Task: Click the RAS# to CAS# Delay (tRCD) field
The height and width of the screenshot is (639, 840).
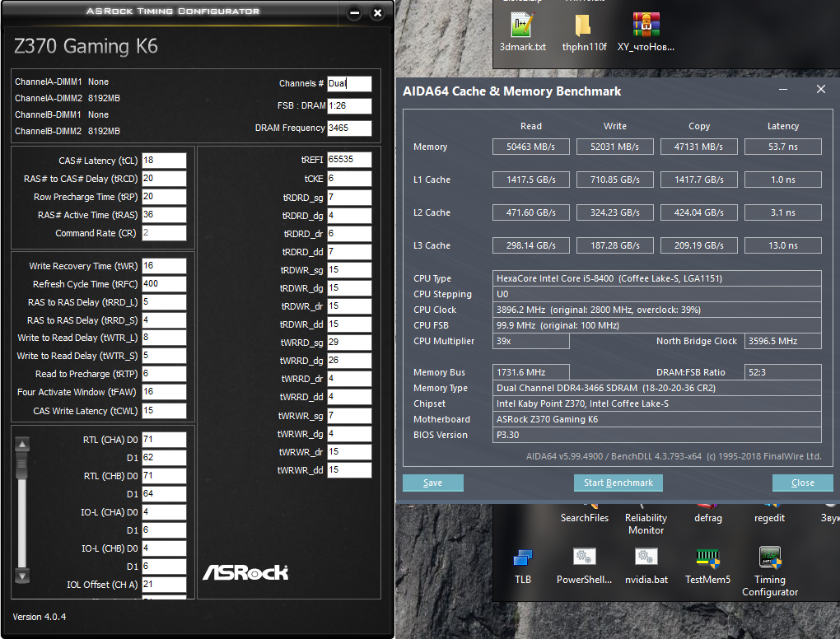Action: point(164,179)
